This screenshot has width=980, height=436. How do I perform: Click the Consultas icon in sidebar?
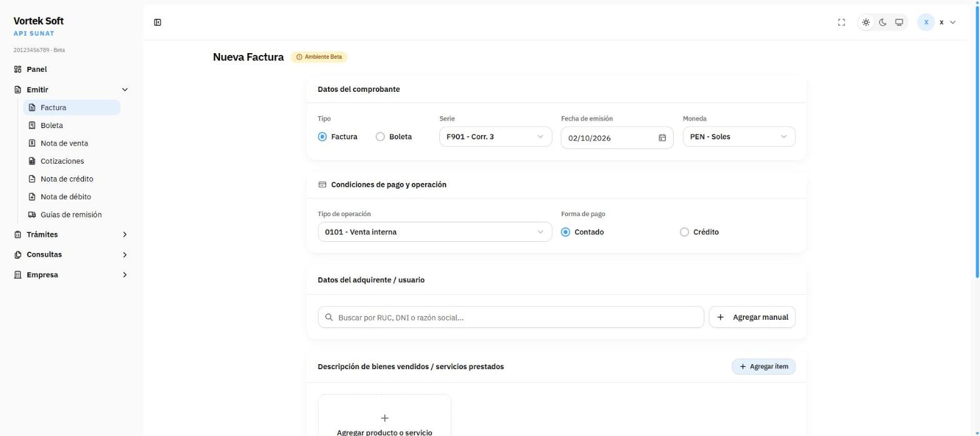point(17,255)
